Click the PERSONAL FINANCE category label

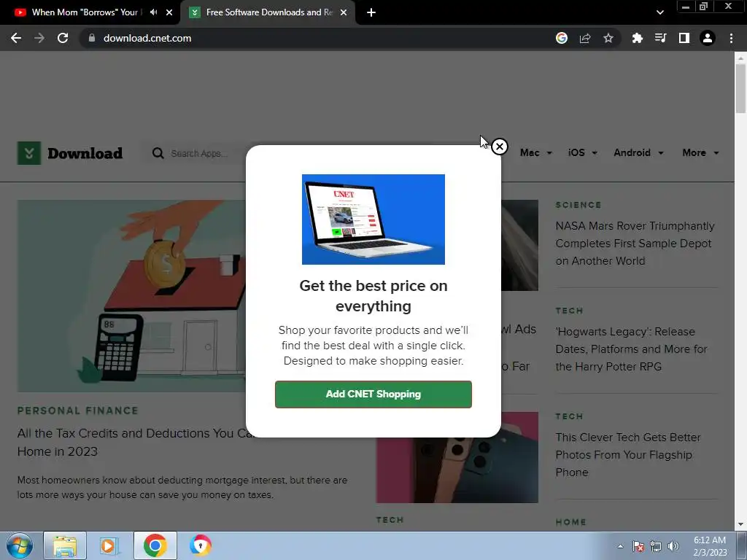(x=77, y=411)
